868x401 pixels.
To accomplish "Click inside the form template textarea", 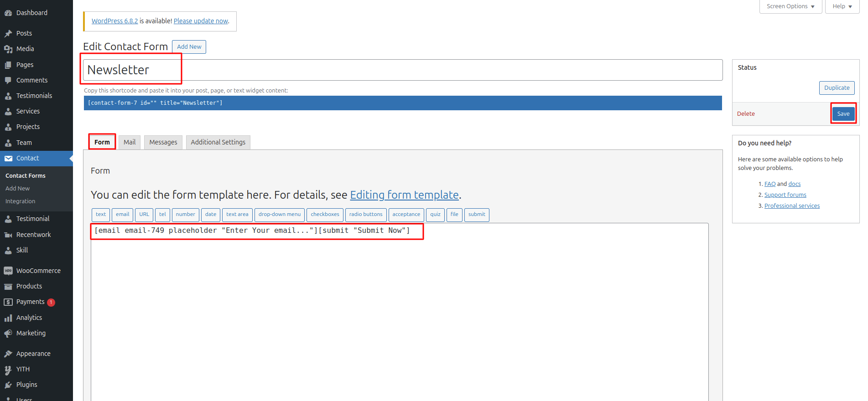I will point(400,312).
